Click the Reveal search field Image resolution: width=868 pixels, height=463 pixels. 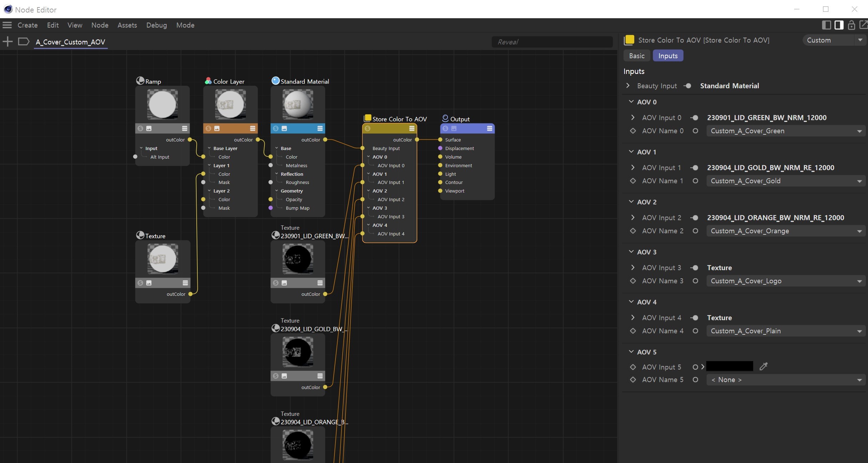(x=552, y=42)
